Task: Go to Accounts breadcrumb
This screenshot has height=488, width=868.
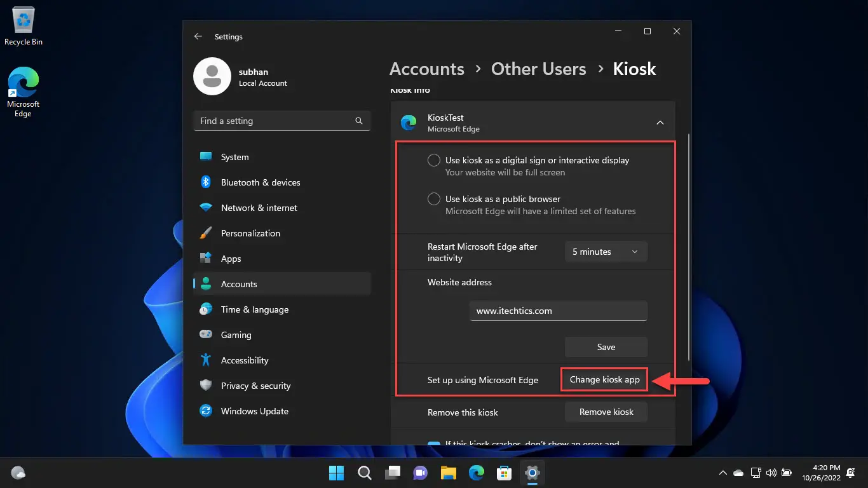Action: [x=427, y=69]
